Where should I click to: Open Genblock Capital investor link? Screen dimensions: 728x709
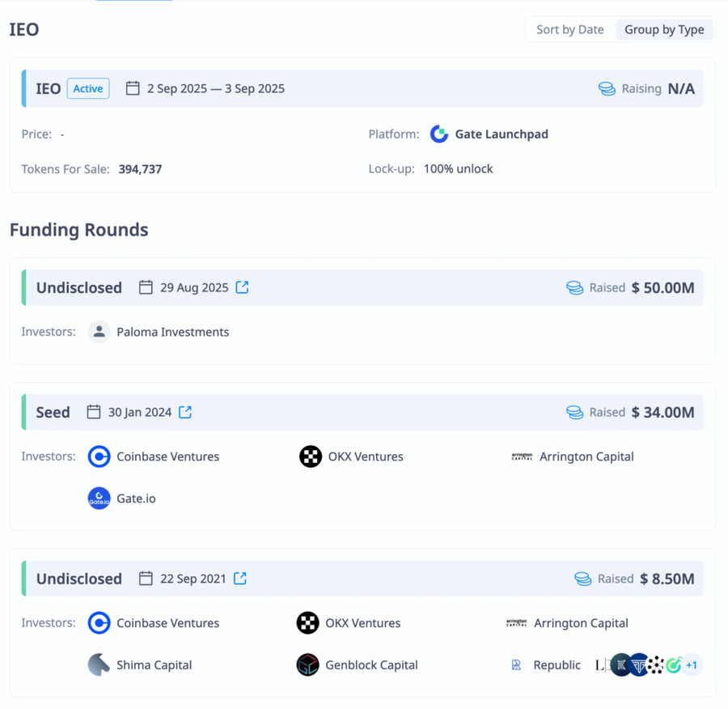[x=371, y=665]
